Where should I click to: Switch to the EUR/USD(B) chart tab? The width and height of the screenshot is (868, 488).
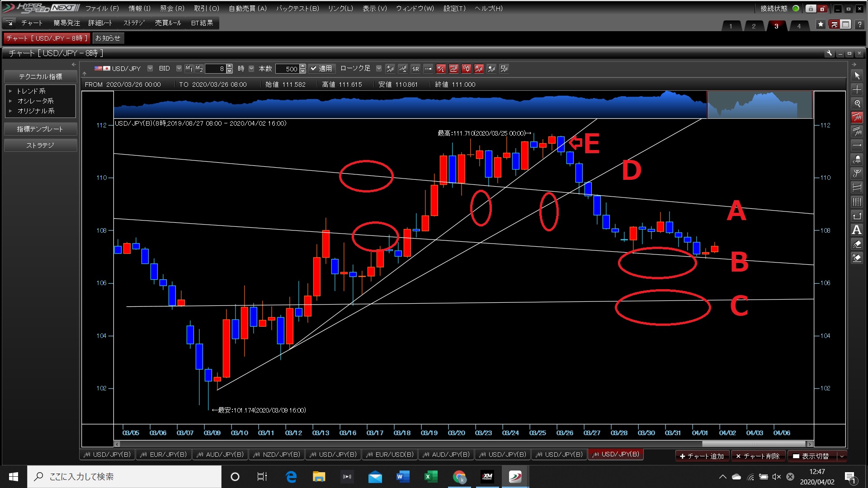[389, 455]
